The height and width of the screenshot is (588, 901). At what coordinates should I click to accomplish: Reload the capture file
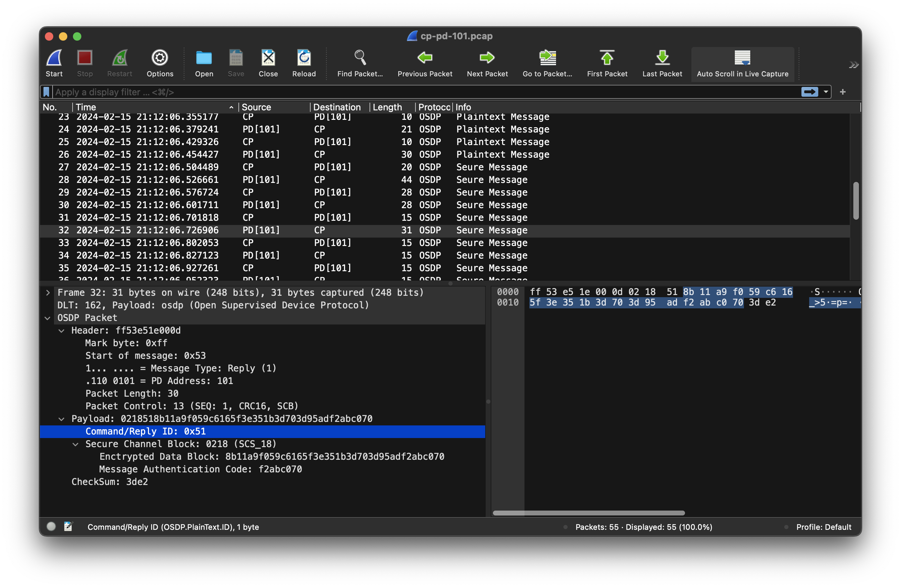tap(304, 58)
